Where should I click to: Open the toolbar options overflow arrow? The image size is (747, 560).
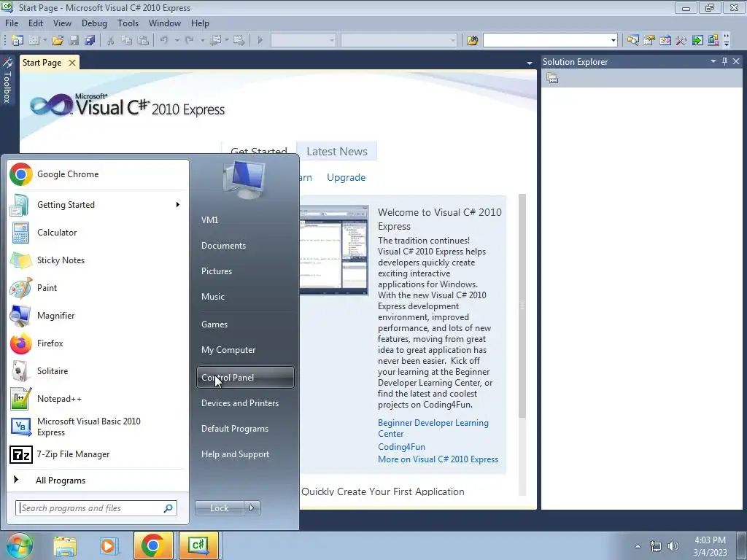point(727,41)
